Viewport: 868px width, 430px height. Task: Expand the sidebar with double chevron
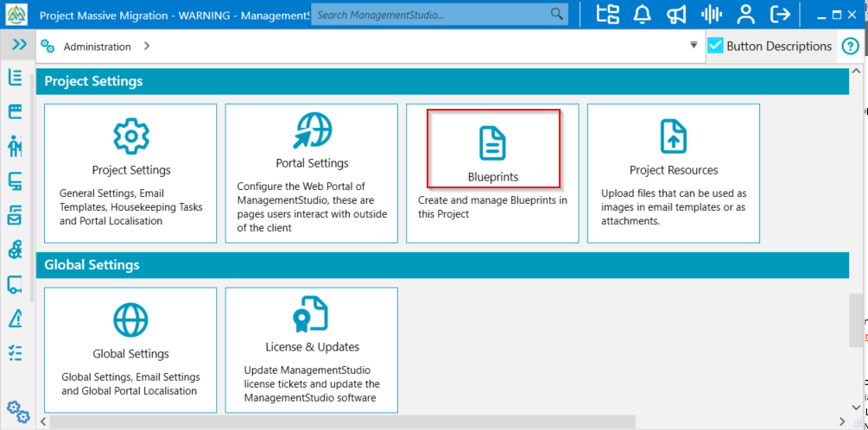[19, 45]
